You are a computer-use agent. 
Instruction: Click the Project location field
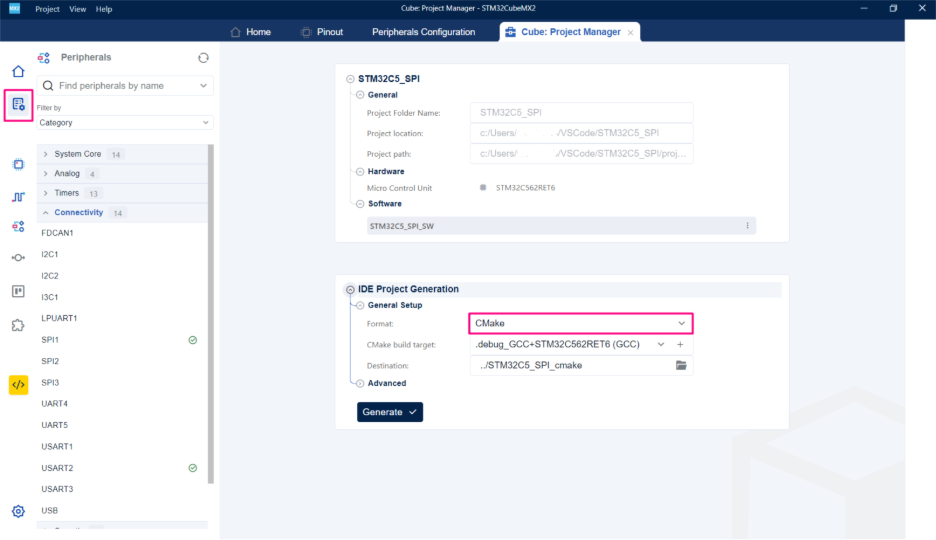pos(581,133)
